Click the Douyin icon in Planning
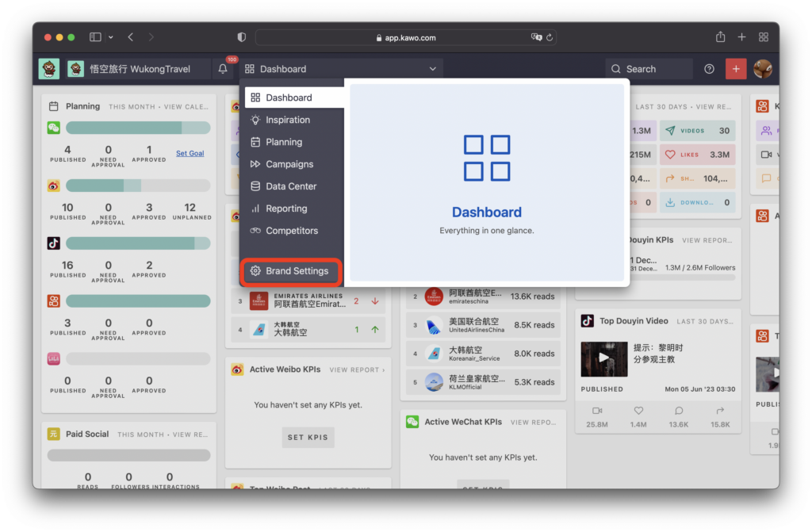The image size is (812, 532). tap(54, 243)
